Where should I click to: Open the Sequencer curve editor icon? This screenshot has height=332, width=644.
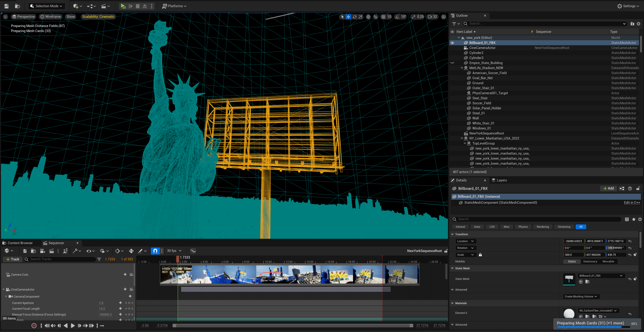click(193, 251)
